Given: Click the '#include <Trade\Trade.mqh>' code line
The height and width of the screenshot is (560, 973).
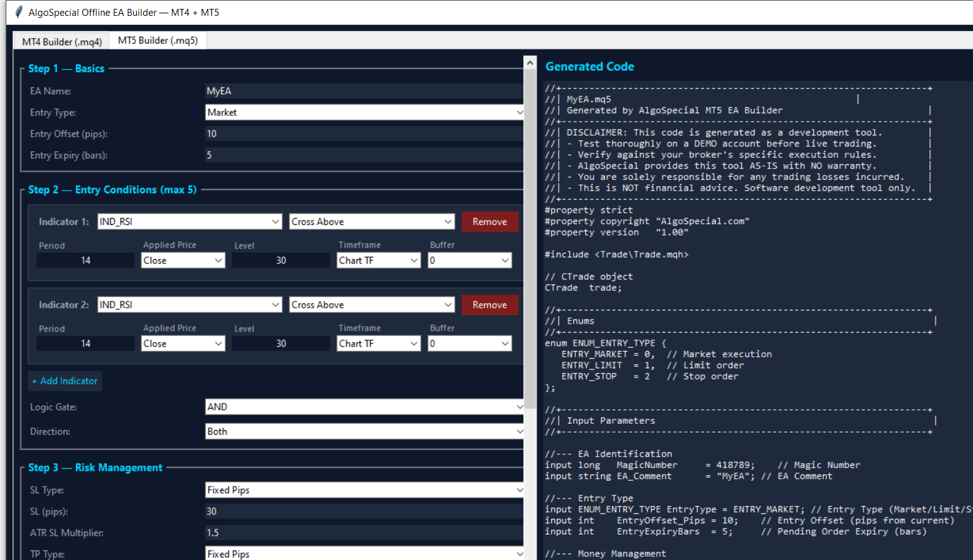Looking at the screenshot, I should [x=616, y=255].
